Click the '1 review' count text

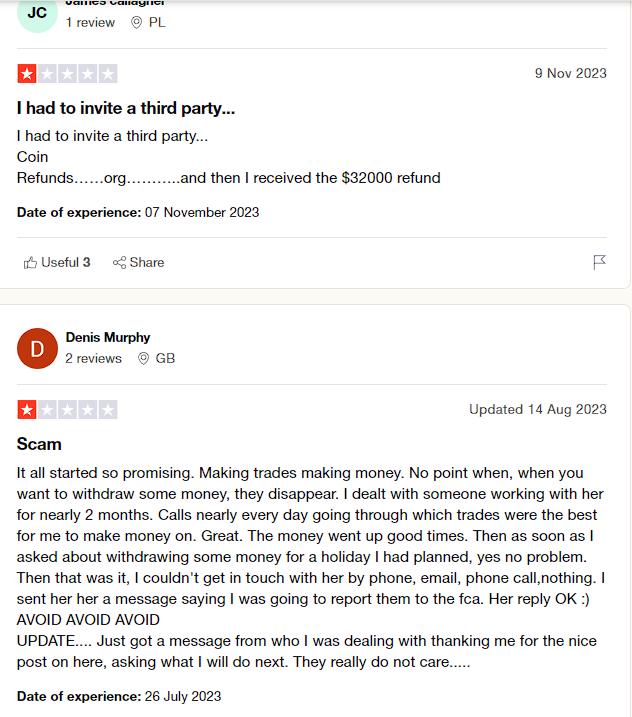click(x=90, y=22)
